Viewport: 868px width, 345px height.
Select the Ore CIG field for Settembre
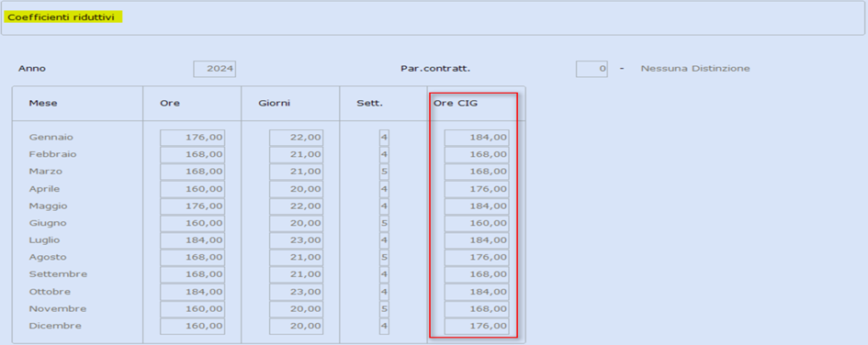(477, 274)
